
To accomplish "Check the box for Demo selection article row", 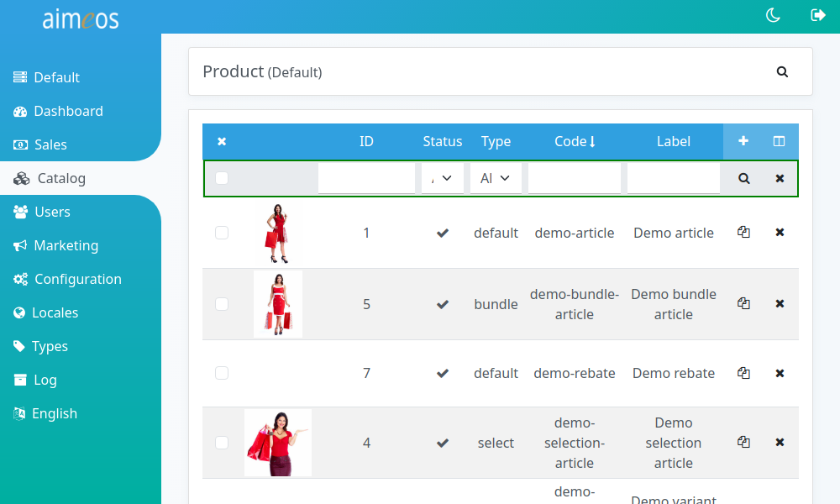I will (222, 443).
